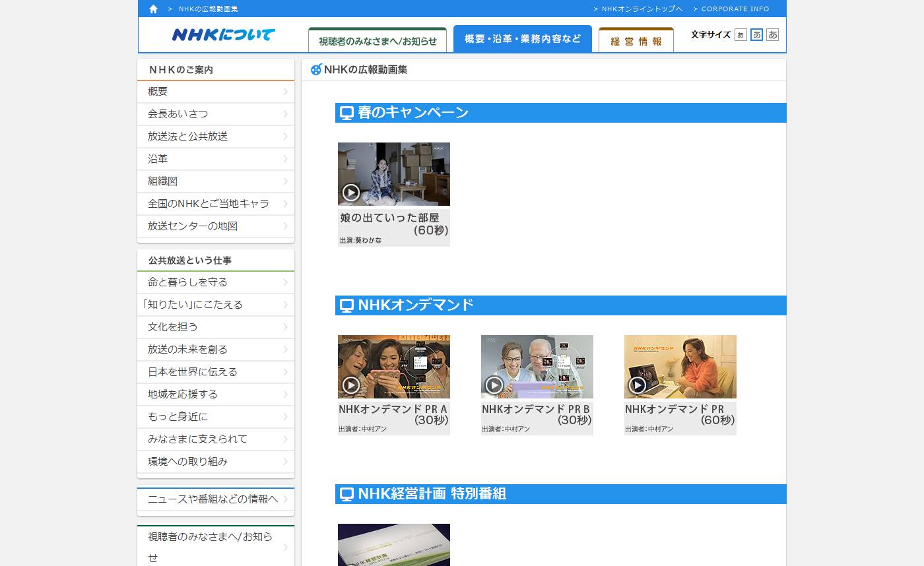Open 視聴者のみなさまへ/お知らせ sidebar link

[216, 547]
